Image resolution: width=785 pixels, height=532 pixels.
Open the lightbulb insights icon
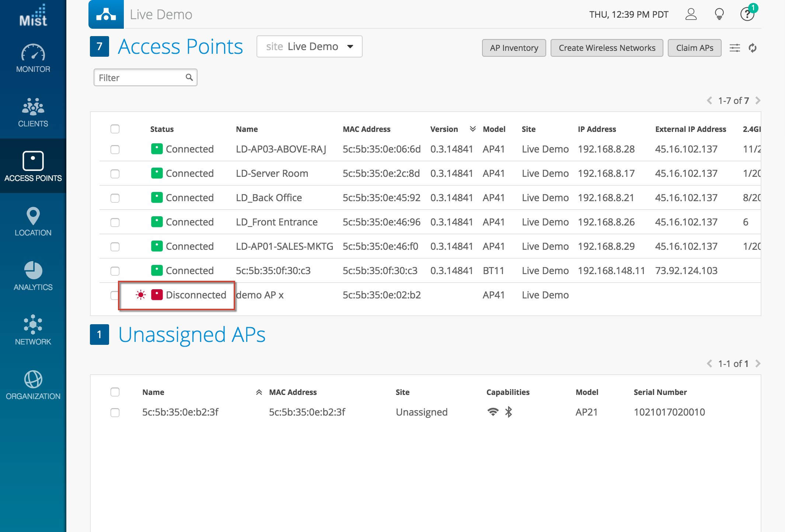[719, 14]
